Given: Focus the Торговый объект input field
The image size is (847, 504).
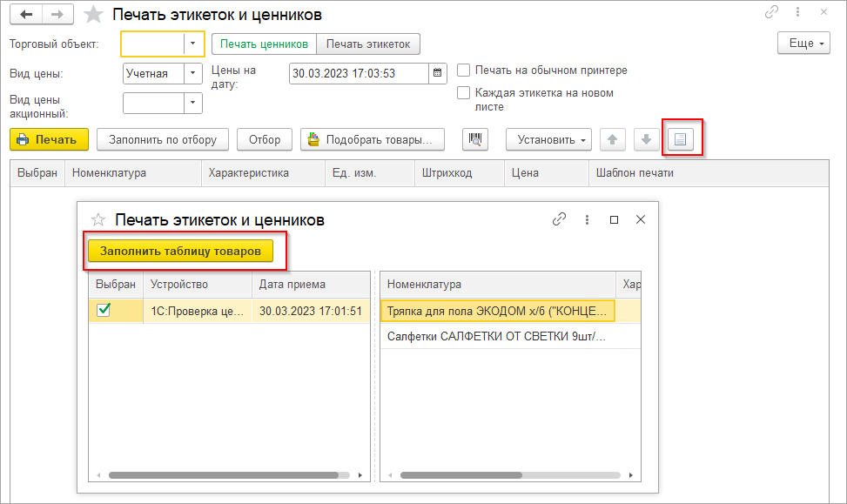Looking at the screenshot, I should point(153,44).
